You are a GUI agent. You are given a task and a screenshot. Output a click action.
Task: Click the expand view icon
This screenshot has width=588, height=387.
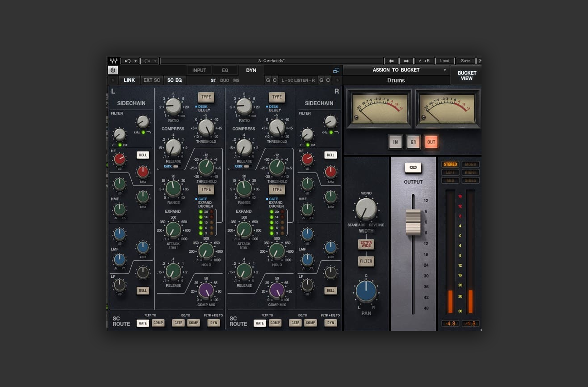pos(336,70)
